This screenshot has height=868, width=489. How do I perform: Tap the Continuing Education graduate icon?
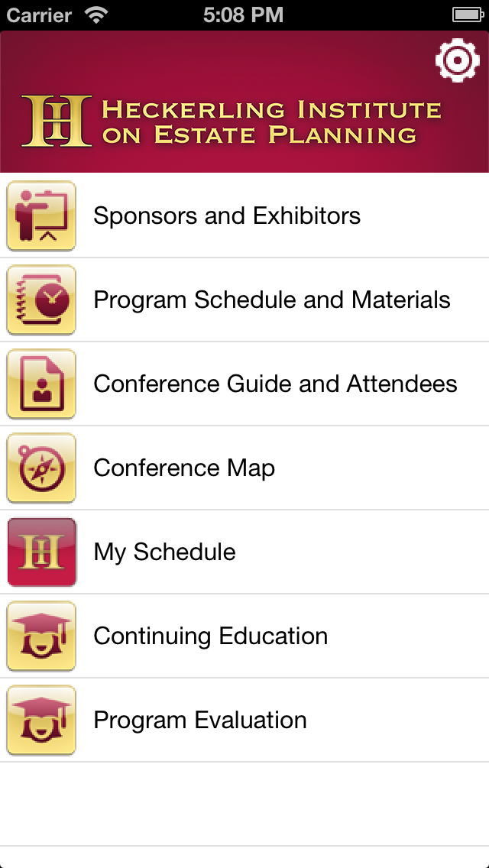41,636
